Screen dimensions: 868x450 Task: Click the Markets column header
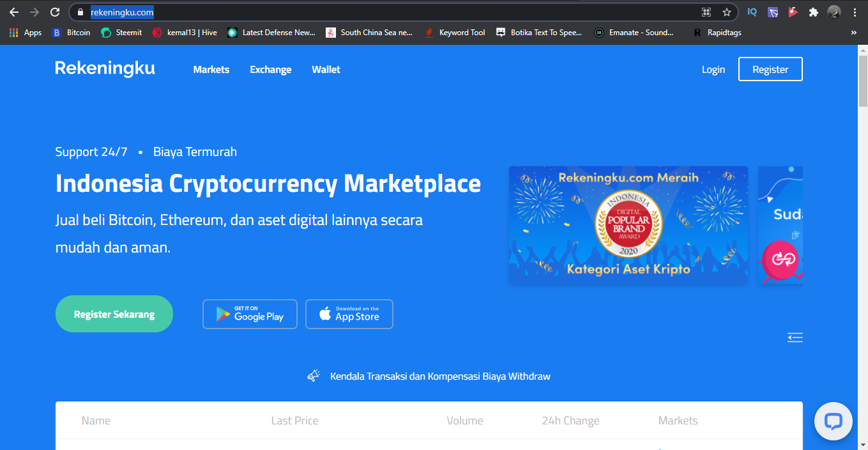(x=678, y=421)
